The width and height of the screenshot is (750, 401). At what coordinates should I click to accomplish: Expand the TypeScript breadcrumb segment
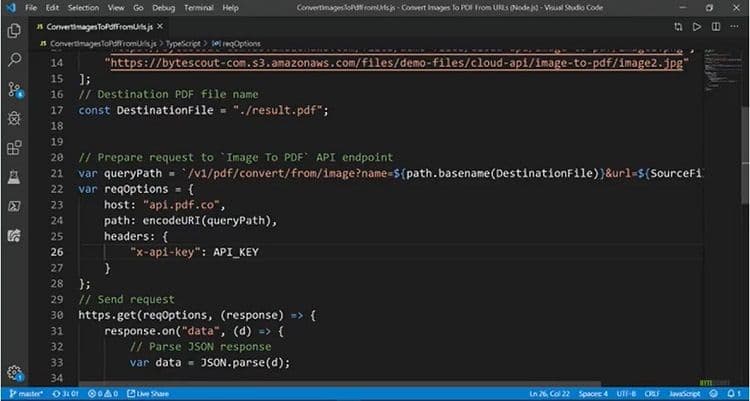point(185,45)
